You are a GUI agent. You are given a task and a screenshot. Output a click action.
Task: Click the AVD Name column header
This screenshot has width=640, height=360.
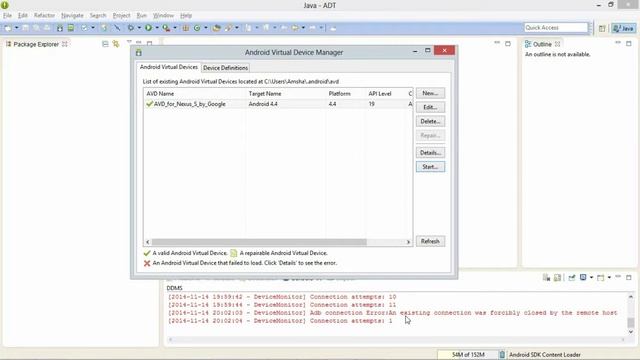coord(195,93)
